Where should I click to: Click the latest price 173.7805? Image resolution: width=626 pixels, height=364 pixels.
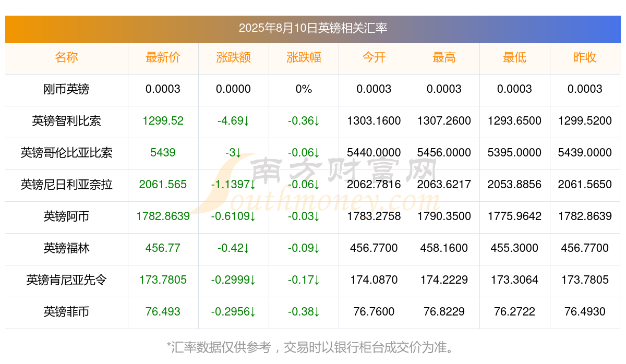coord(163,280)
